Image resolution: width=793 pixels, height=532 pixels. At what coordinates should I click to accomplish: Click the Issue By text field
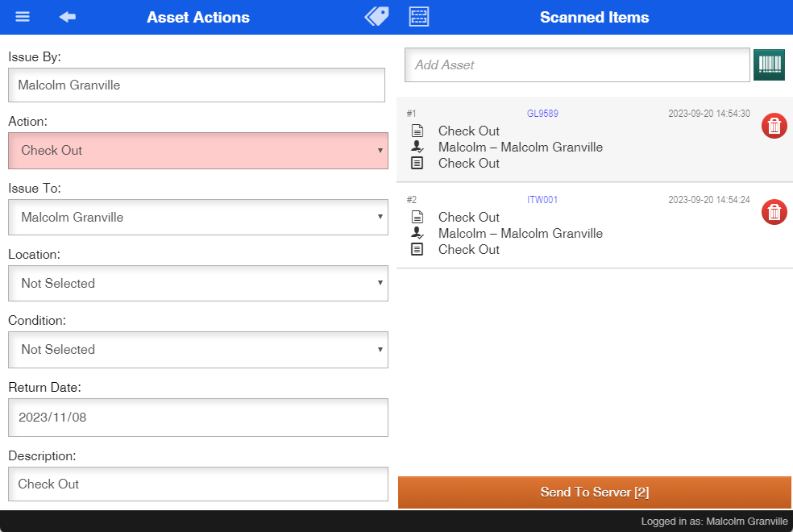196,85
